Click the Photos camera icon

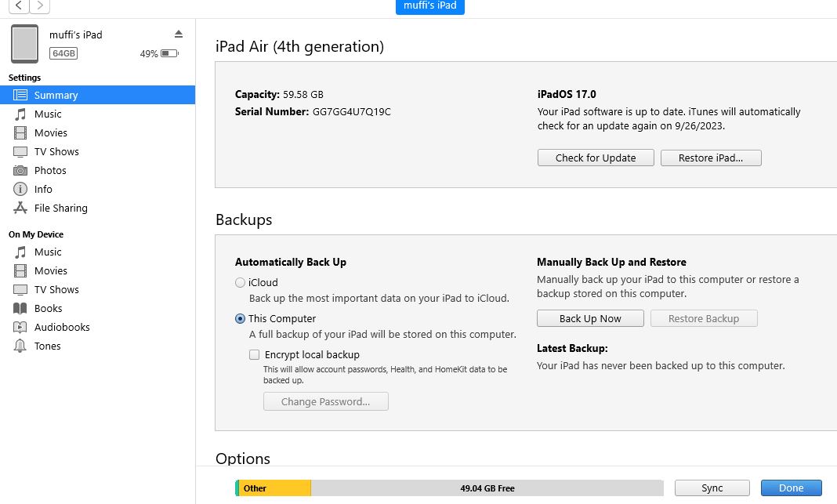coord(20,171)
